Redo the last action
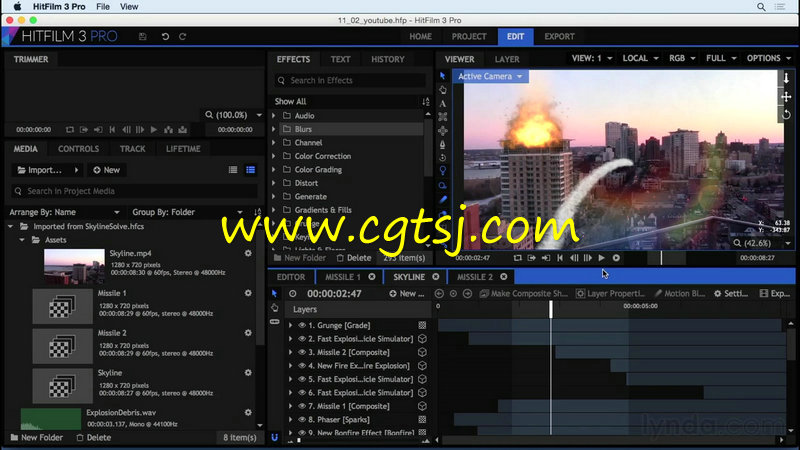This screenshot has width=800, height=450. (183, 37)
